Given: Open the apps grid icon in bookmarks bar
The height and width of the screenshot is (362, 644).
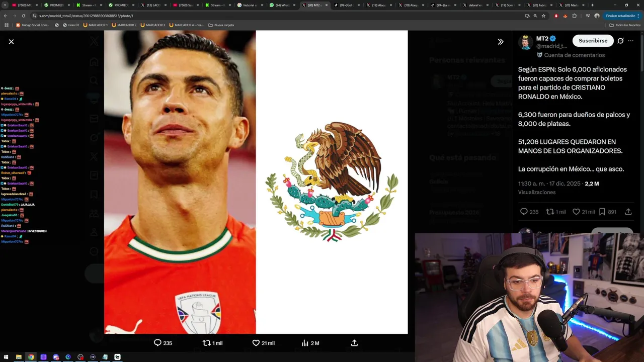Looking at the screenshot, I should (x=7, y=25).
